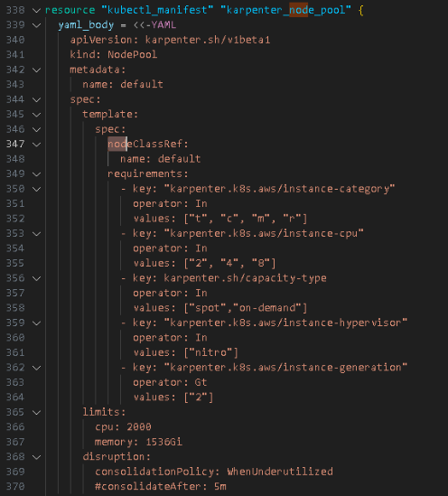Collapse the instance-cpu key fold on line 353
This screenshot has width=448, height=496.
click(x=37, y=234)
